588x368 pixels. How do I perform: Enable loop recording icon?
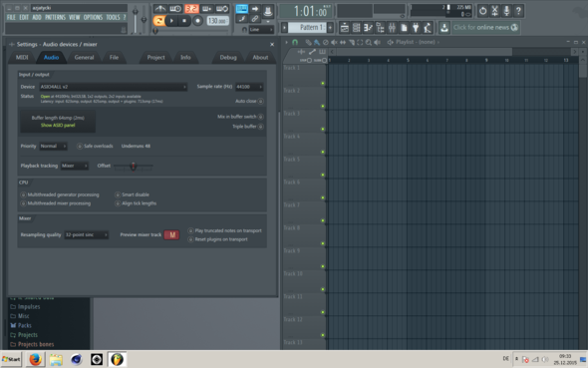[x=222, y=8]
